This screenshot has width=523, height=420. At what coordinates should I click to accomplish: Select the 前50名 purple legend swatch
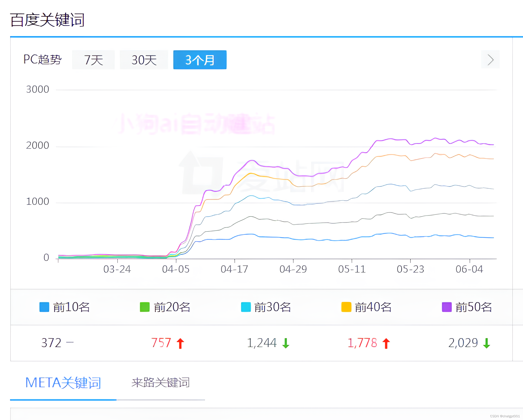447,307
